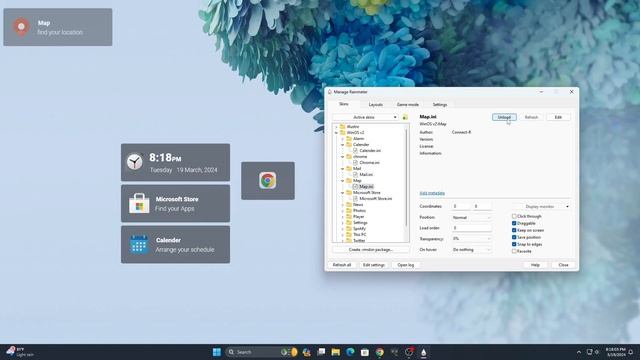Open the Windows Start menu
Image resolution: width=640 pixels, height=360 pixels.
(217, 352)
